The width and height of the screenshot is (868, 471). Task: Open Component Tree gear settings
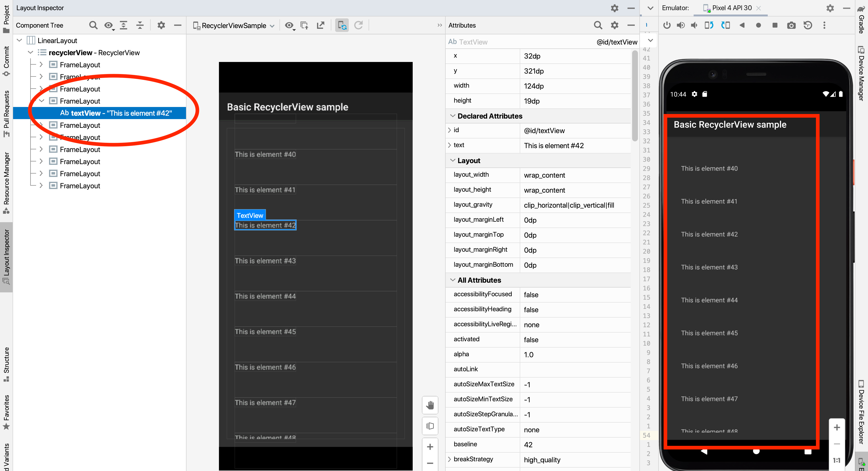click(x=161, y=25)
